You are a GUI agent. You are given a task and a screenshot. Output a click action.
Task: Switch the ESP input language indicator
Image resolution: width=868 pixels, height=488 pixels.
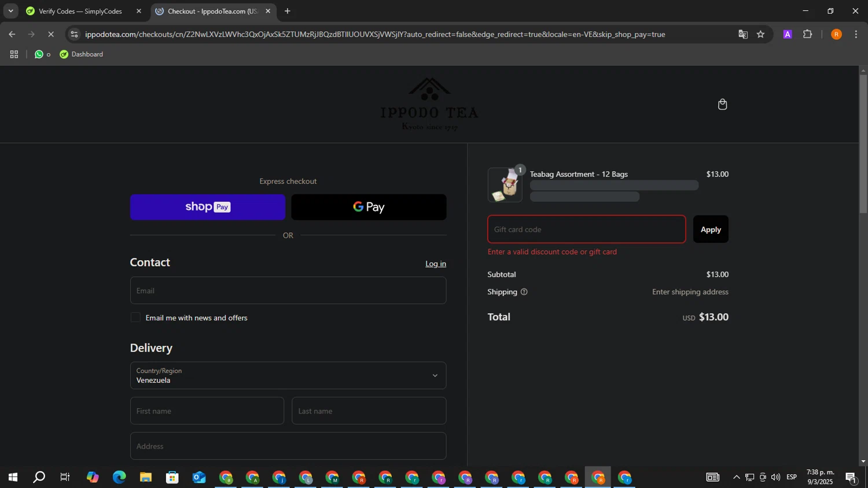[792, 477]
